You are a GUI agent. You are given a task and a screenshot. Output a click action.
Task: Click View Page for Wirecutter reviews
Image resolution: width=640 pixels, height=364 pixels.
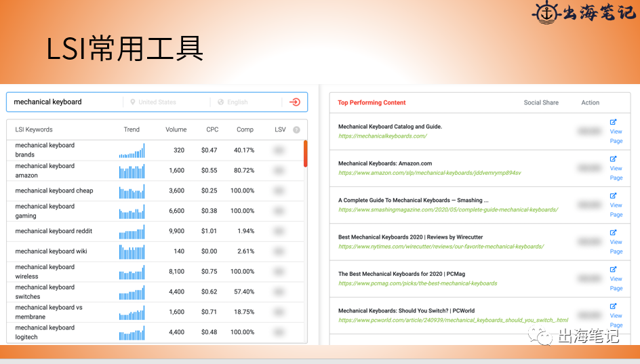tap(616, 247)
